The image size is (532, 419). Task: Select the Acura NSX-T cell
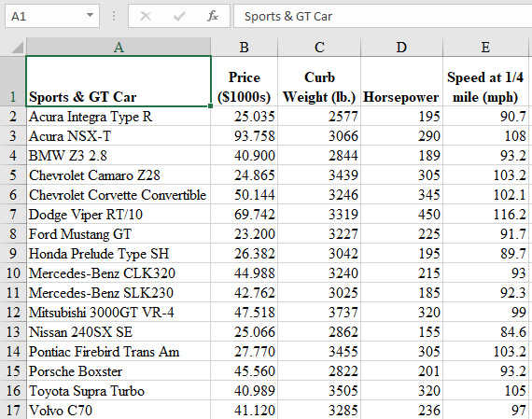point(119,136)
